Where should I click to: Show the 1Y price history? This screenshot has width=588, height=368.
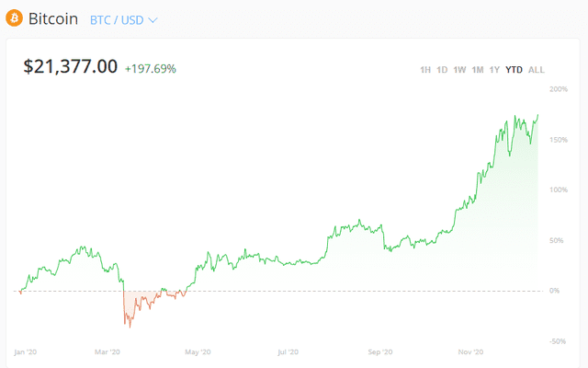tap(494, 70)
